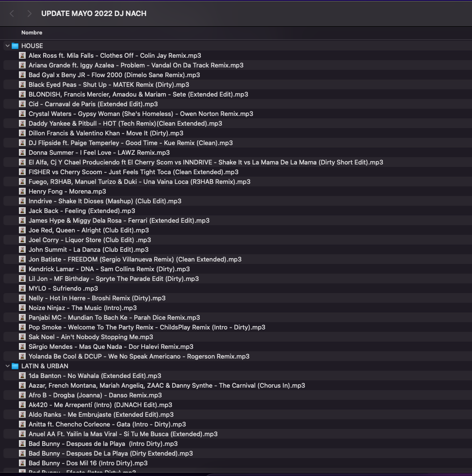
Task: Click the forward navigation arrow
Action: coord(29,14)
